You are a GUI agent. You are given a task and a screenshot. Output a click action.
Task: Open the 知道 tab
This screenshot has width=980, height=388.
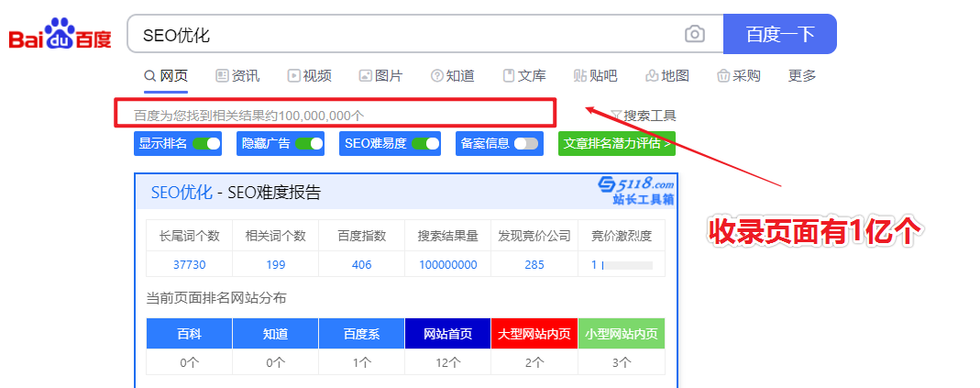[453, 76]
